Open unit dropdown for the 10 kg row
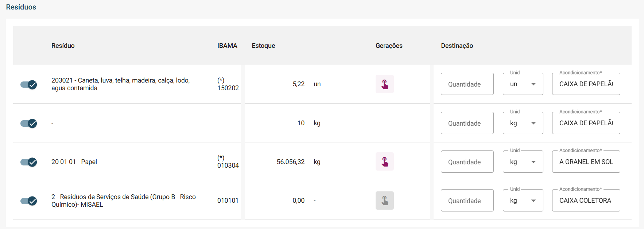 point(523,123)
